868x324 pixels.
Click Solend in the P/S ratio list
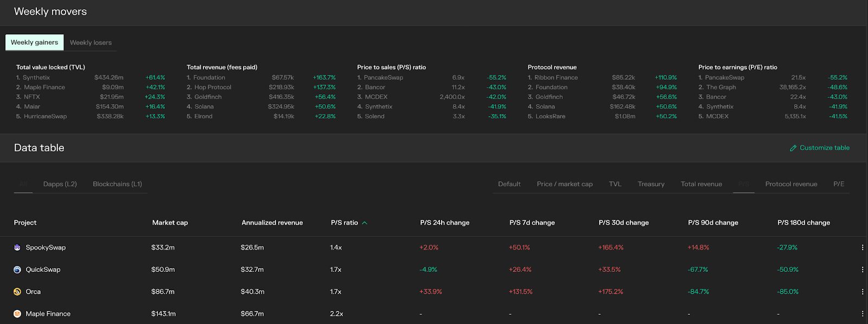coord(374,117)
